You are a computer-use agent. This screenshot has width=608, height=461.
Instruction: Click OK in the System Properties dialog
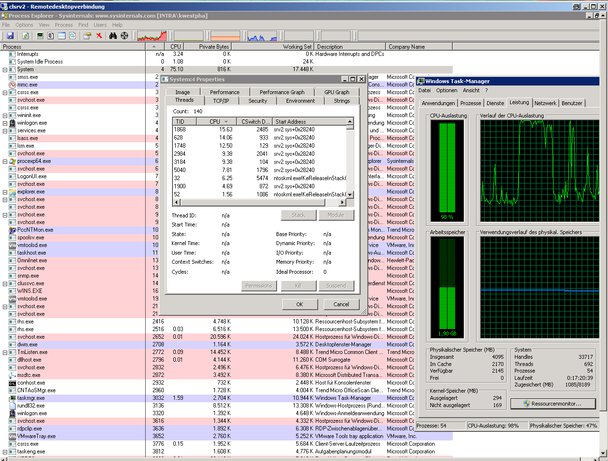299,304
